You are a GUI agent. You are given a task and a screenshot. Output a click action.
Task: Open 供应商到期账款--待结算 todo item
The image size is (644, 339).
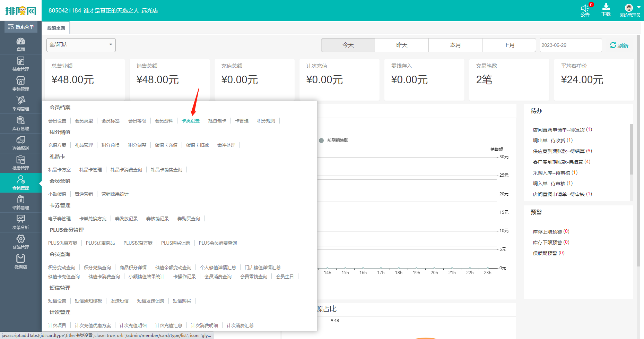(563, 151)
